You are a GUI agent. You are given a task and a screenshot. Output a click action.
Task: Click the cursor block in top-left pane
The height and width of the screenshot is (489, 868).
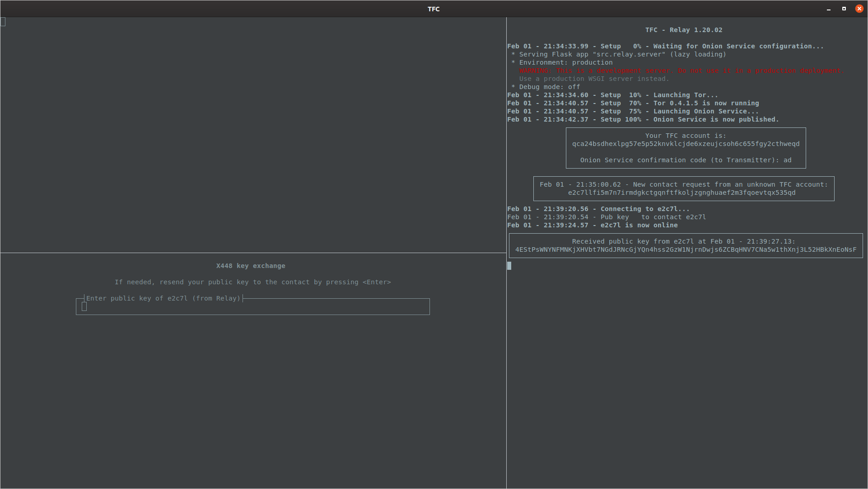point(3,22)
